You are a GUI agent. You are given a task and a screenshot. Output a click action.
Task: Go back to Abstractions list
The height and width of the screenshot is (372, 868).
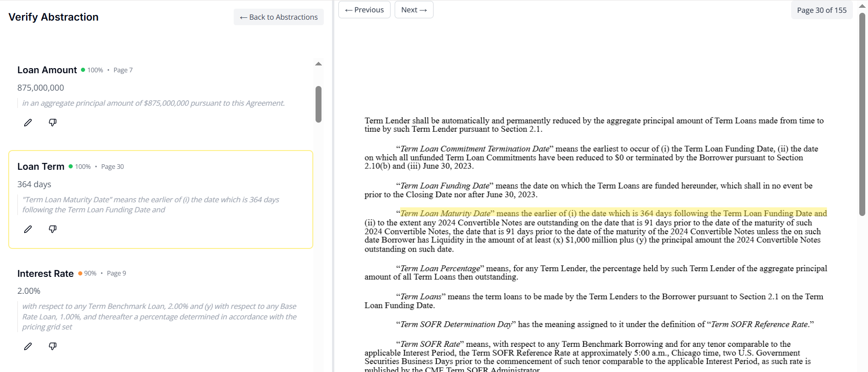point(279,17)
